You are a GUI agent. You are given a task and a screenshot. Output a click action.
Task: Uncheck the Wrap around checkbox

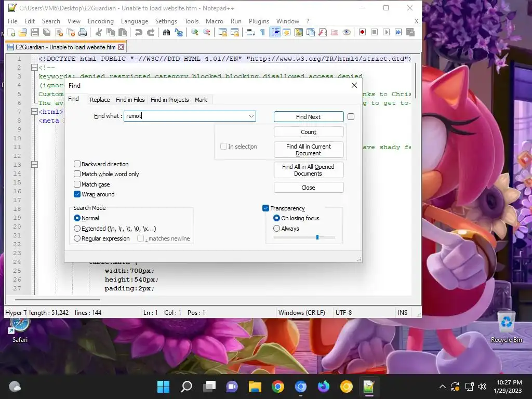[77, 194]
